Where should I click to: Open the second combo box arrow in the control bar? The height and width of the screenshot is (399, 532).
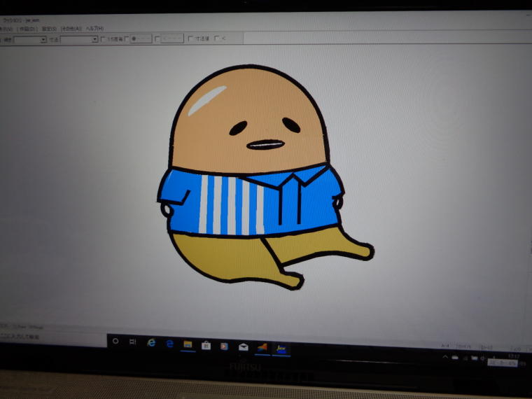[94, 39]
